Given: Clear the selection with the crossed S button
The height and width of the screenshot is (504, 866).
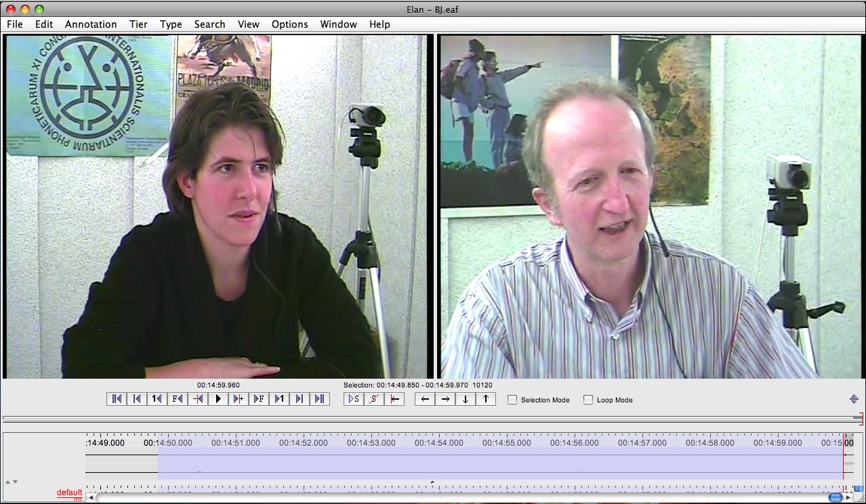Looking at the screenshot, I should tap(374, 399).
